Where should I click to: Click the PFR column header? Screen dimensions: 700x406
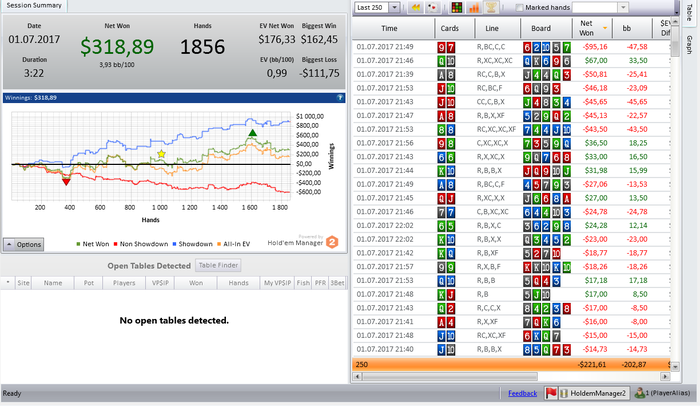320,283
